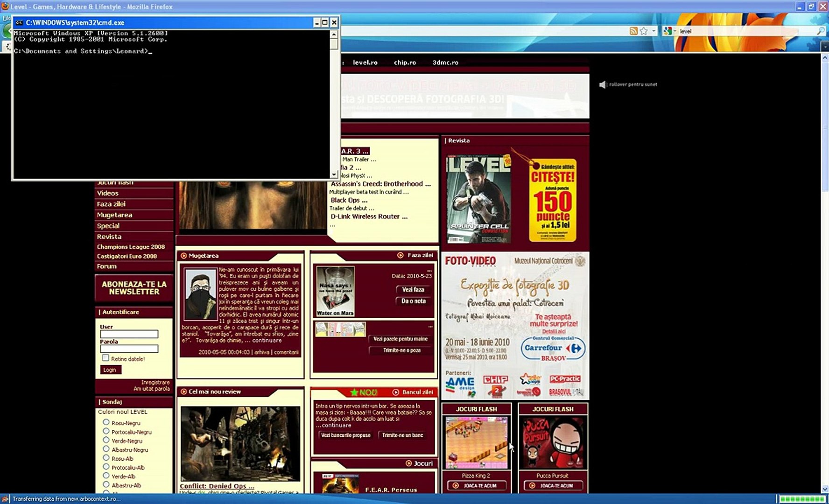Click the Login button
Viewport: 829px width, 504px height.
(110, 370)
